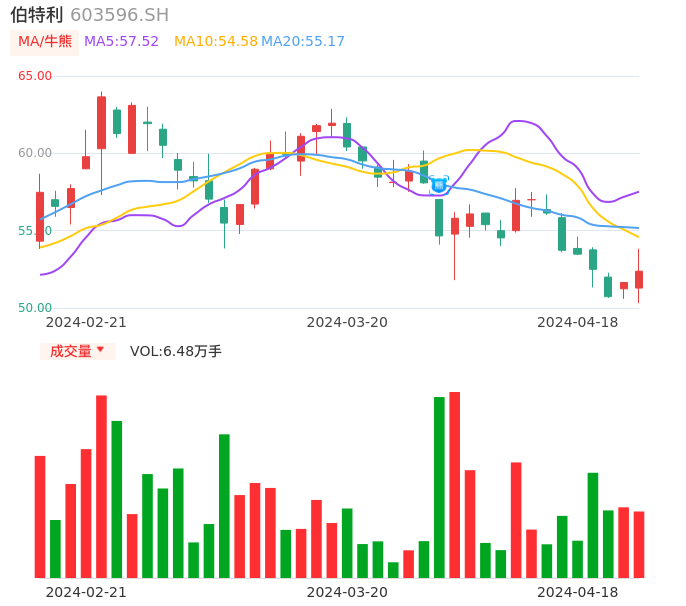The width and height of the screenshot is (686, 606).
Task: Click the 2024-03-20 date label under the price chart
Action: pos(346,322)
